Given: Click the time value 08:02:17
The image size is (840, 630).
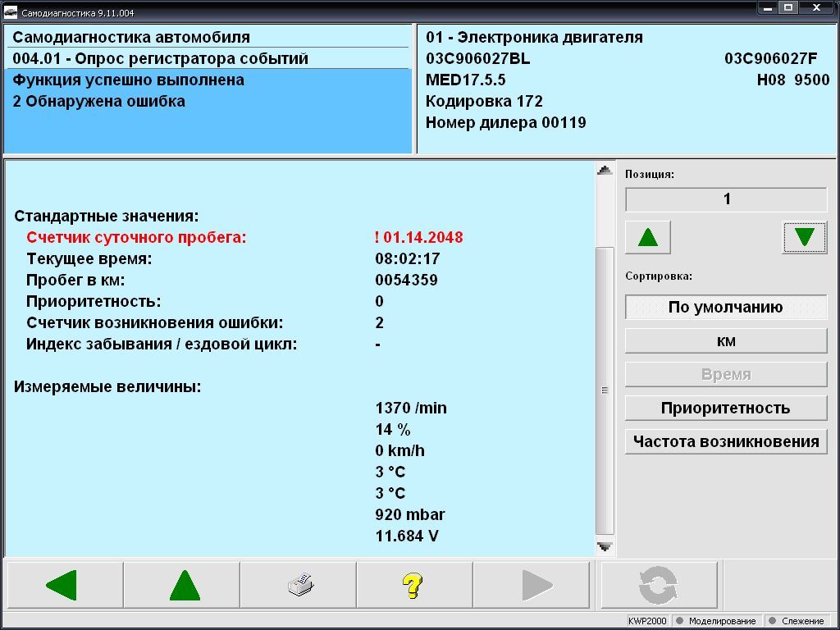Looking at the screenshot, I should click(x=408, y=258).
